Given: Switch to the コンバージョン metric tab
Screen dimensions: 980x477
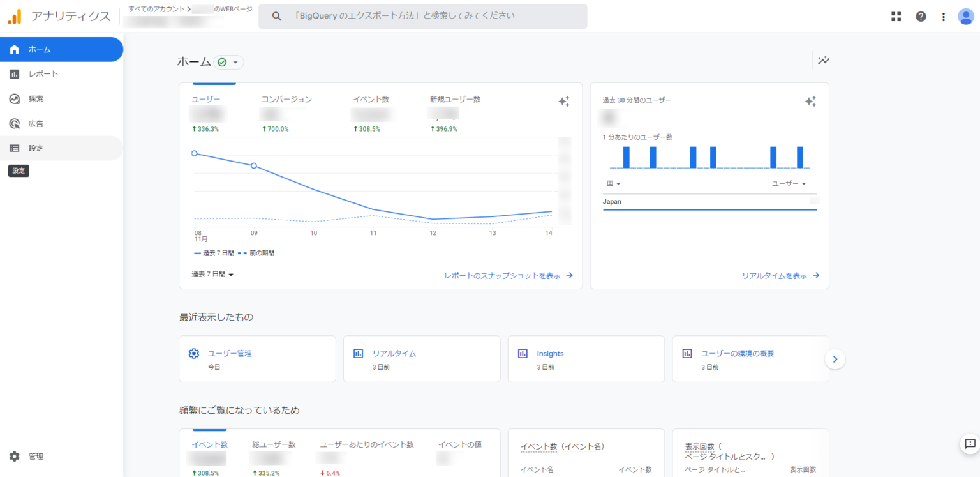Looking at the screenshot, I should click(288, 99).
